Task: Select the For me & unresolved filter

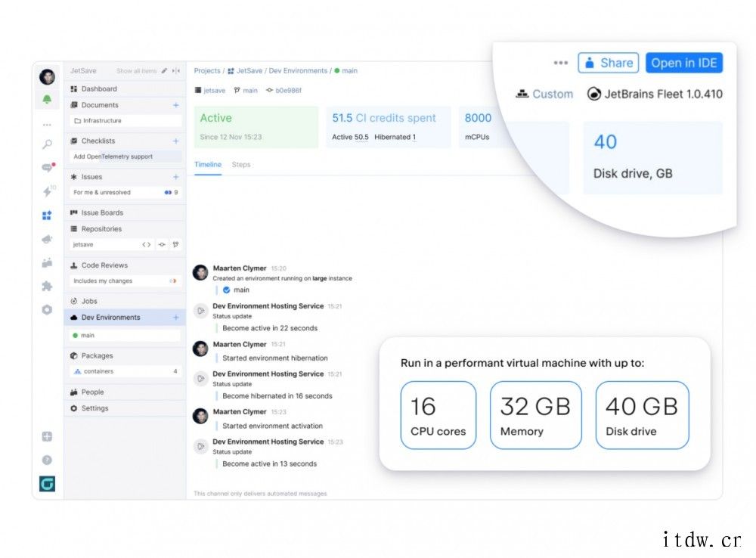Action: point(125,193)
